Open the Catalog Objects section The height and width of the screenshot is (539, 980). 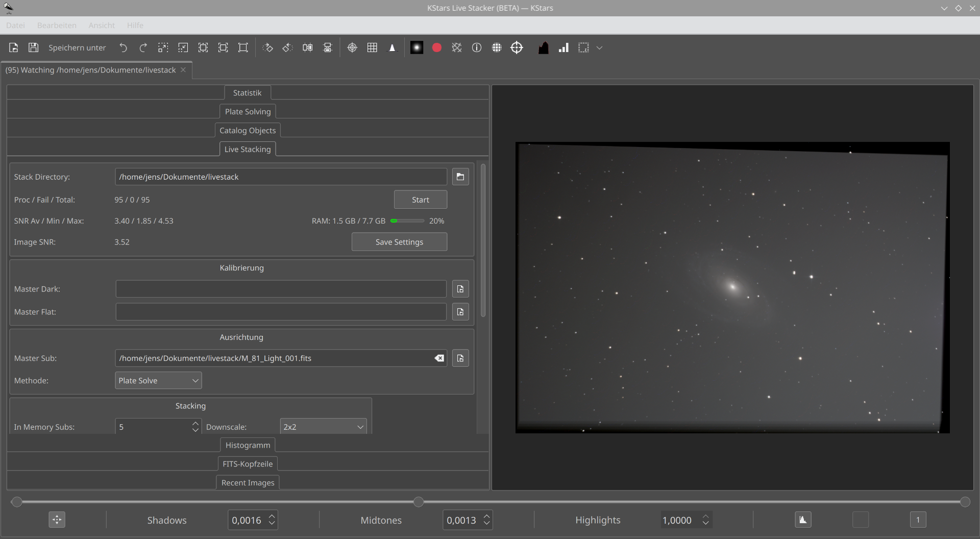tap(248, 131)
